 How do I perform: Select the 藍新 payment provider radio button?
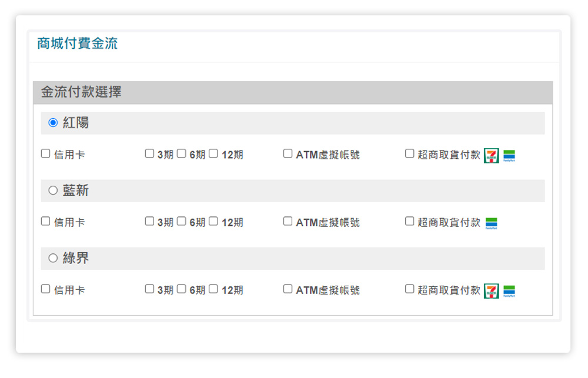(53, 190)
